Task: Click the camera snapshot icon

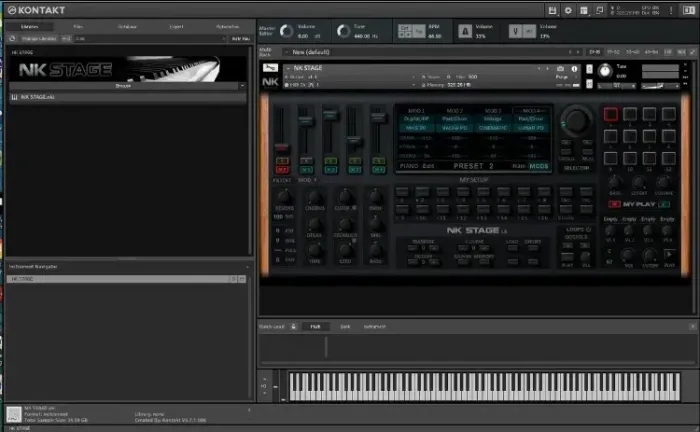Action: click(560, 69)
